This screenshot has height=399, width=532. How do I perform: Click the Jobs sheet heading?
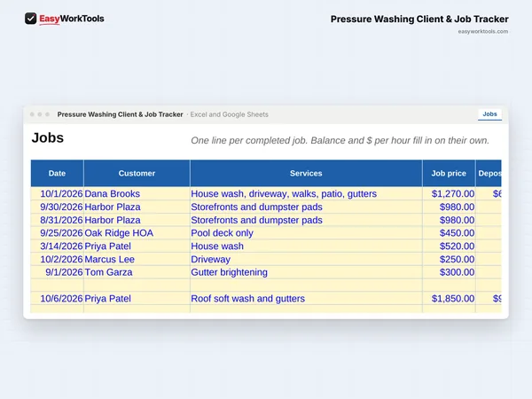[x=48, y=138]
